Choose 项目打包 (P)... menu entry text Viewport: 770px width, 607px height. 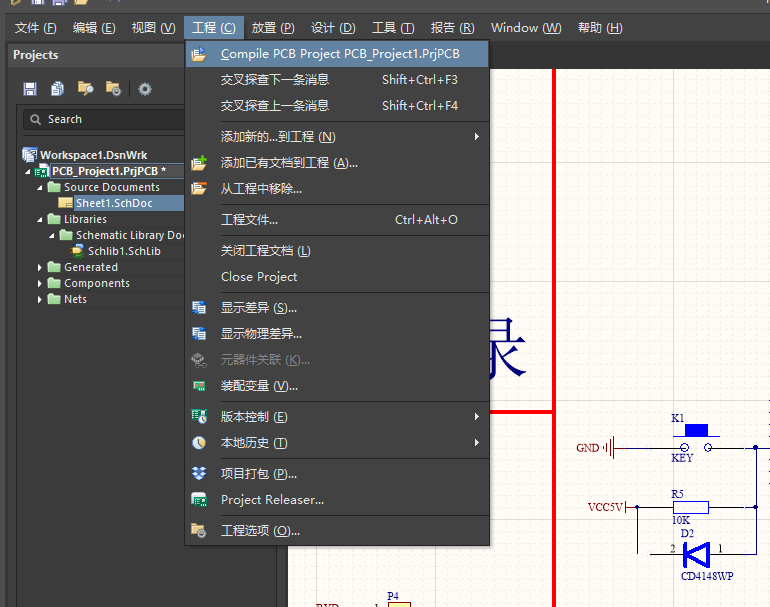coord(259,473)
